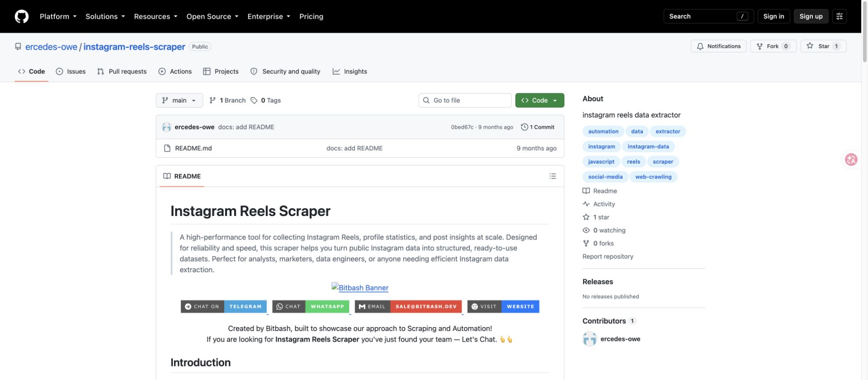The height and width of the screenshot is (380, 868).
Task: Click the javascript topic tag
Action: (601, 162)
